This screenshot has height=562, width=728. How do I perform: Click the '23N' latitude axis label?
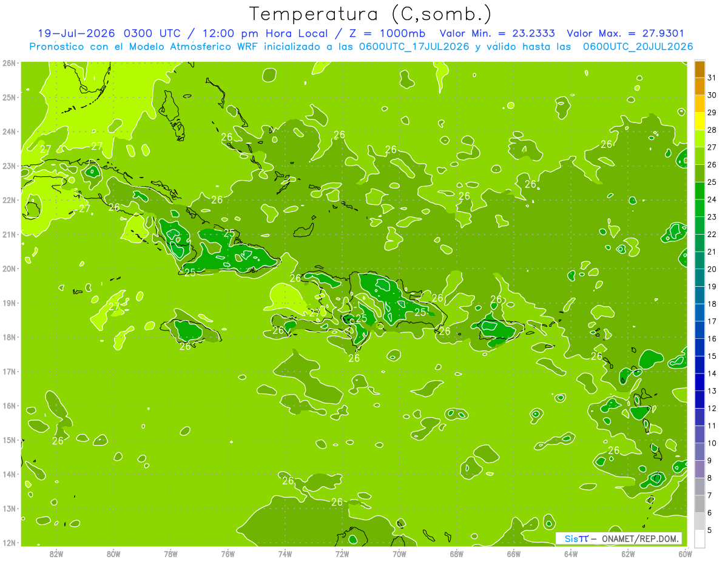point(9,166)
